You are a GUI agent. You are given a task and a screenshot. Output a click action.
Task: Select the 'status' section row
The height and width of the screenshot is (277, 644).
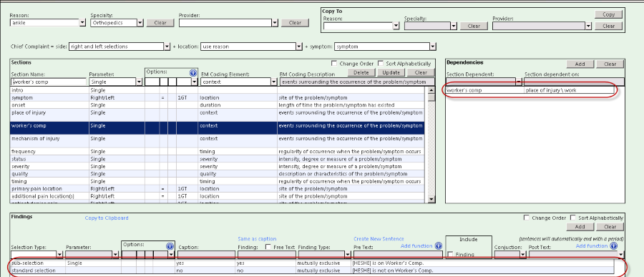218,159
